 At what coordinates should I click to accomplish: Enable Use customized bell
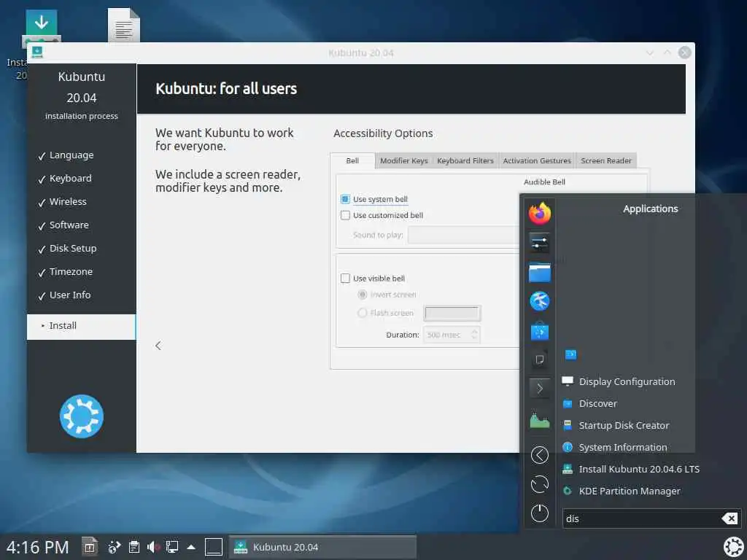pyautogui.click(x=345, y=215)
